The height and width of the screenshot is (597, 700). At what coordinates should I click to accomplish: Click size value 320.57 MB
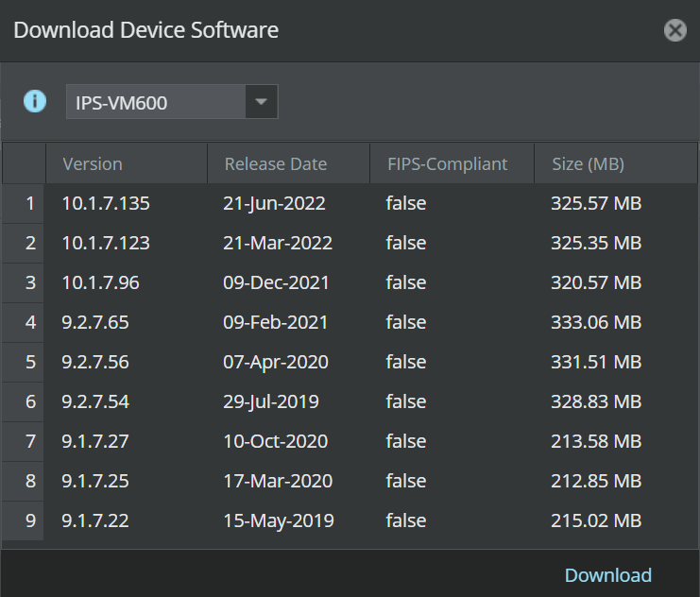(596, 282)
